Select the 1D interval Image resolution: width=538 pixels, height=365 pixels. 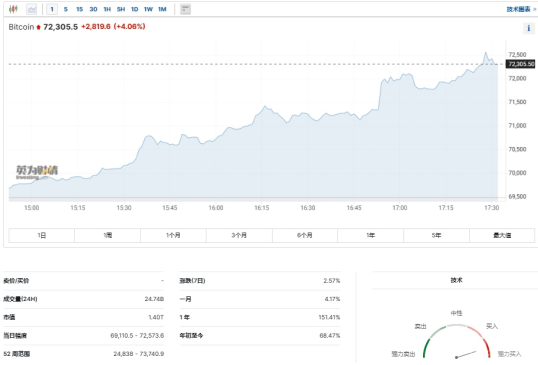pyautogui.click(x=134, y=9)
